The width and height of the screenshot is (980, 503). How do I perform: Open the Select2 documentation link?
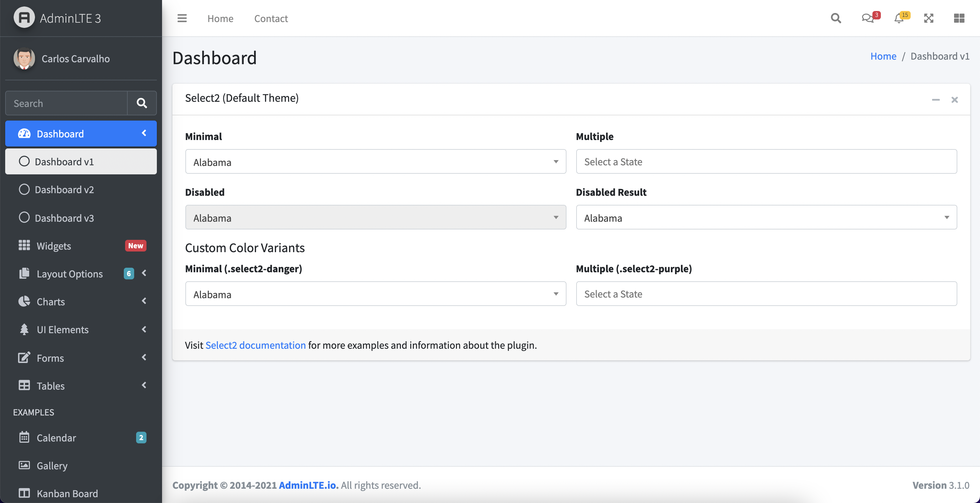click(255, 345)
